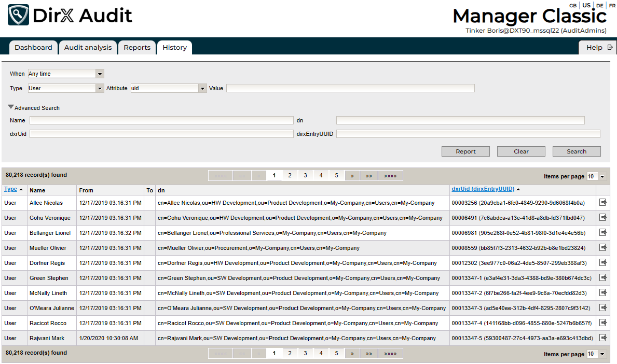The image size is (617, 364).
Task: Jump to last page with the »»»» icon
Action: (x=390, y=175)
